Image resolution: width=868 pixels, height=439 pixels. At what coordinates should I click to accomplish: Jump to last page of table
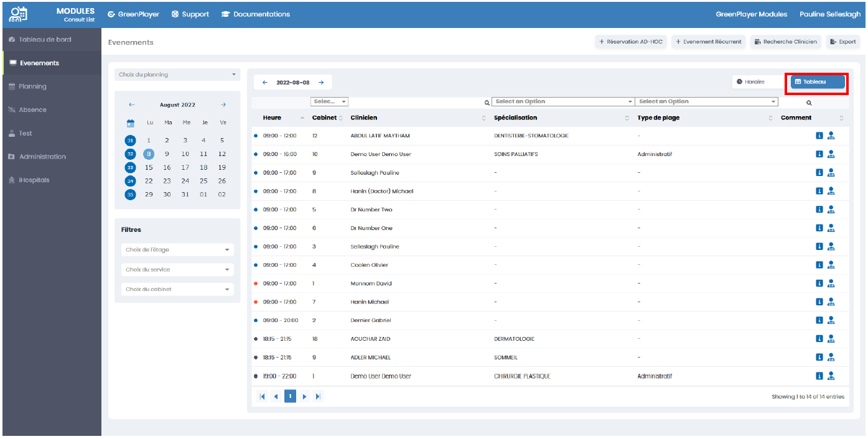(x=318, y=396)
